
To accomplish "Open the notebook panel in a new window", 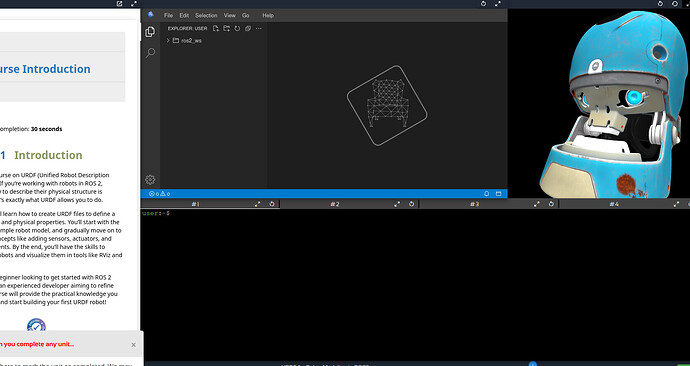I will click(x=119, y=4).
